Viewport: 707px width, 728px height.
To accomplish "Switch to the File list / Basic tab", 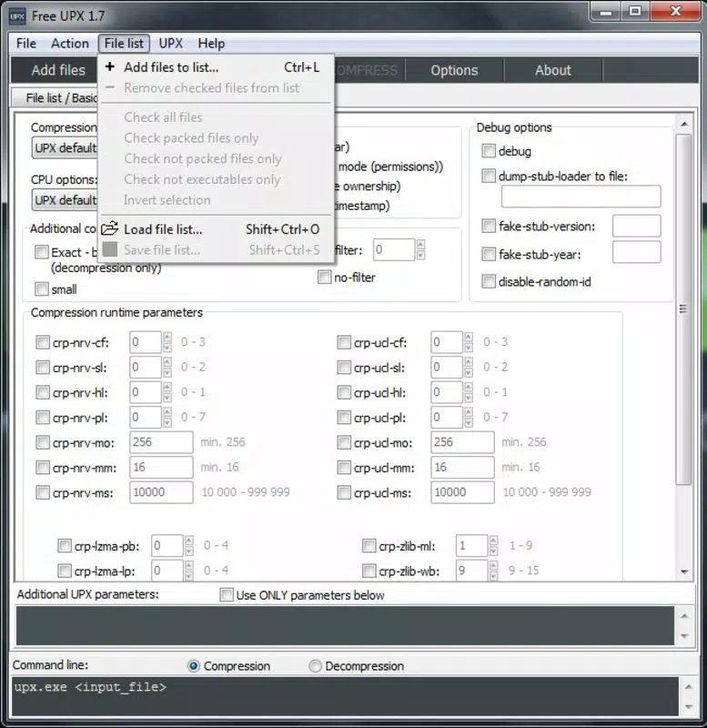I will (56, 98).
